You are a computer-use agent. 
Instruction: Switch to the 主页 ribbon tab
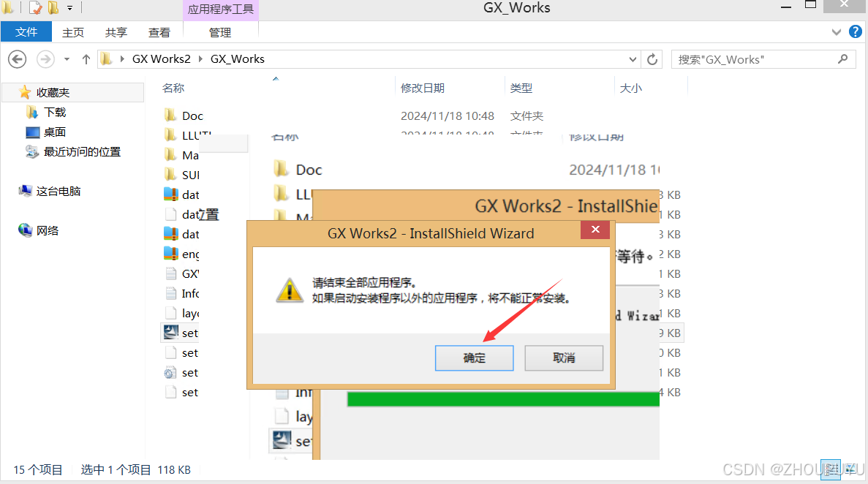pyautogui.click(x=73, y=32)
